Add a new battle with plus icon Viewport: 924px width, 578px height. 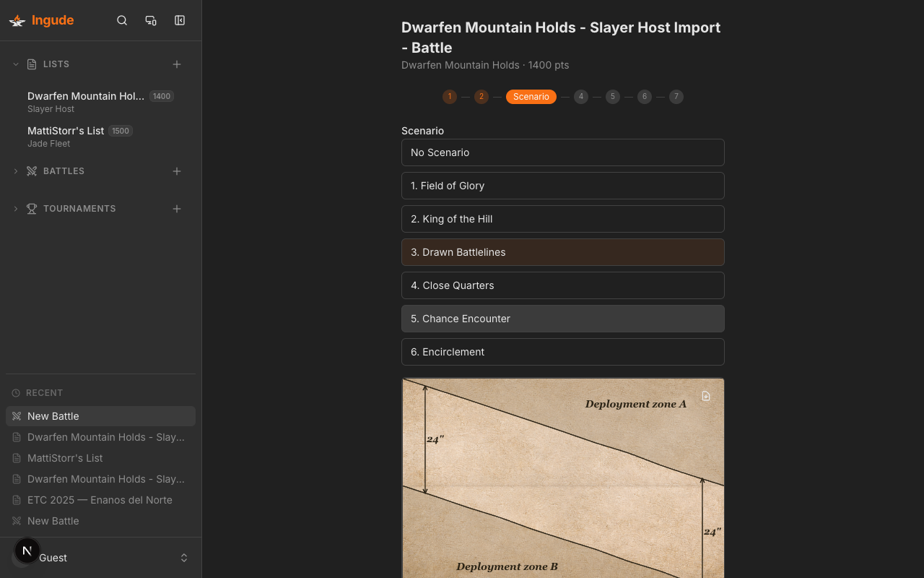coord(177,171)
